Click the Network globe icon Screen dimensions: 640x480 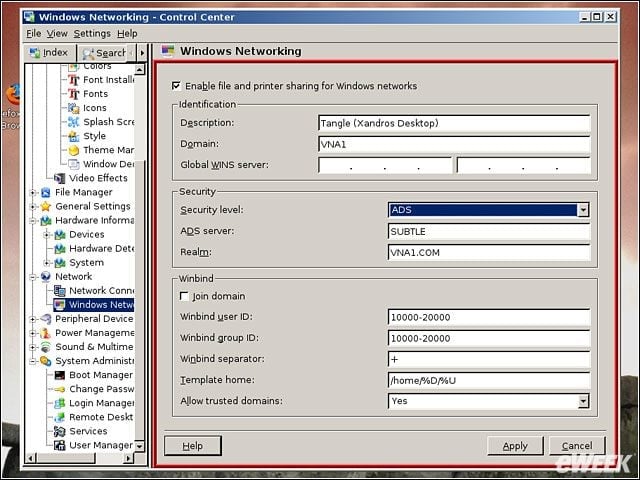click(x=46, y=277)
